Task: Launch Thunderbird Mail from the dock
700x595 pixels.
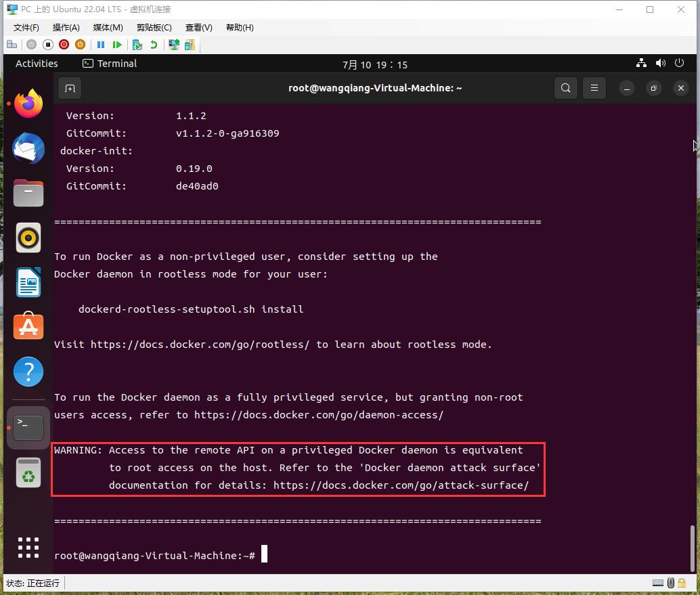Action: coord(28,148)
